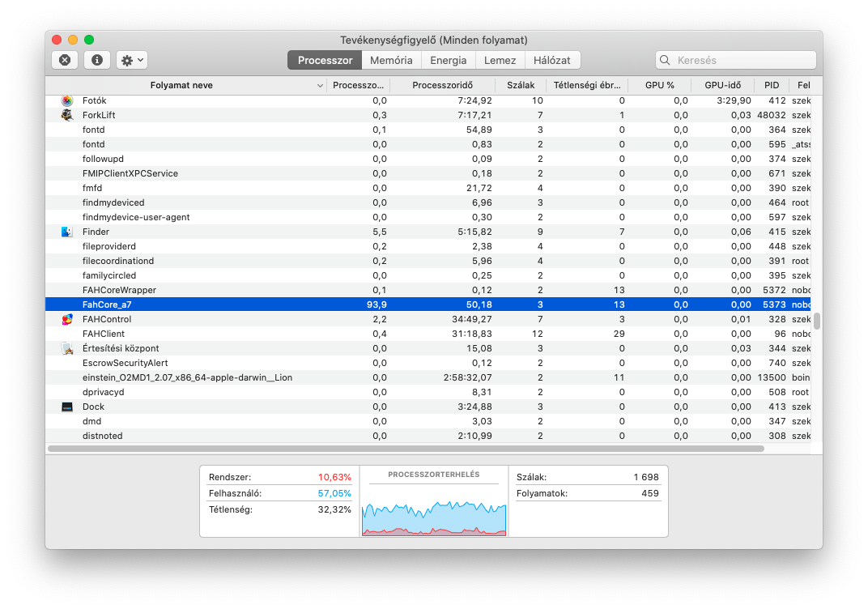This screenshot has height=609, width=868.
Task: Click the horizontal scrollbar of process list
Action: (x=406, y=449)
